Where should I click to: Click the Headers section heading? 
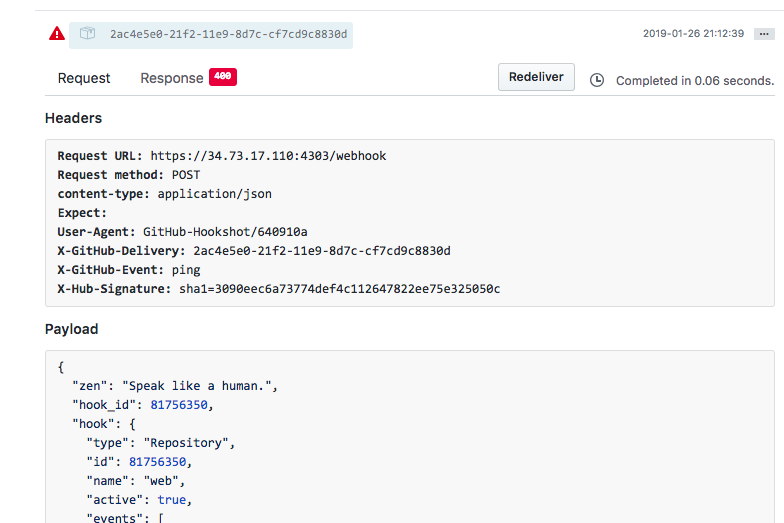74,118
